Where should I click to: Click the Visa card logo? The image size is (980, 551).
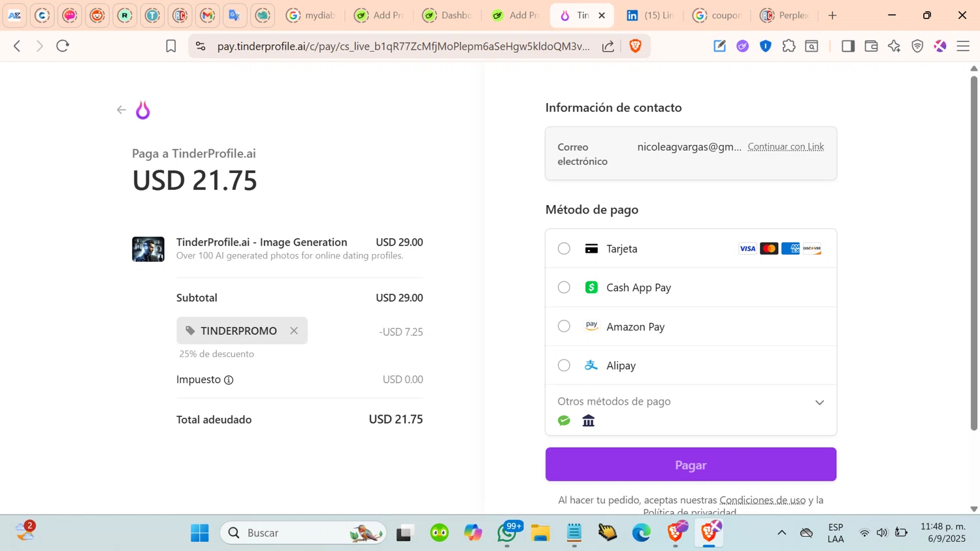tap(747, 249)
